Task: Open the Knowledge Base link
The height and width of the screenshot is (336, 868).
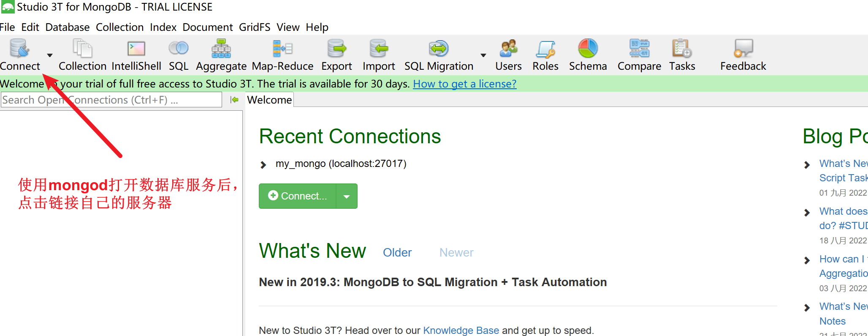Action: click(461, 330)
